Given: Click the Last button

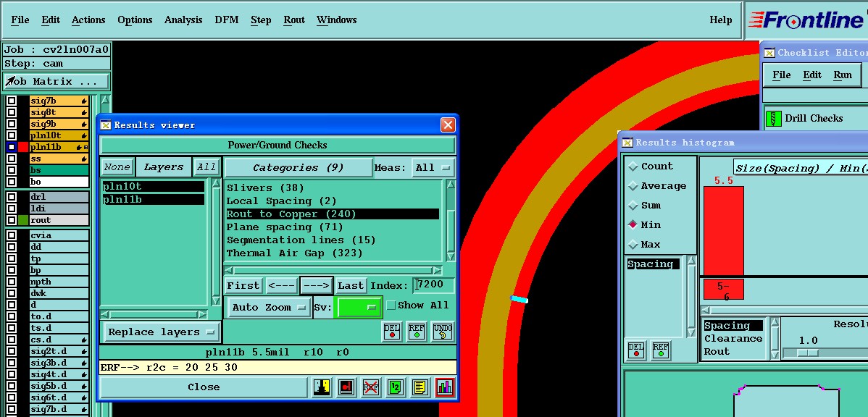Looking at the screenshot, I should [351, 285].
